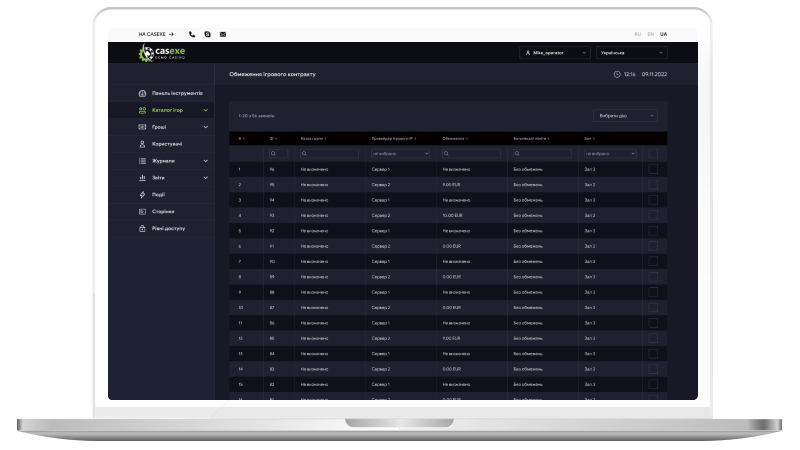Image resolution: width=800 pixels, height=450 pixels.
Task: Click 'Сервер 1' cell in row 1
Action: [381, 169]
